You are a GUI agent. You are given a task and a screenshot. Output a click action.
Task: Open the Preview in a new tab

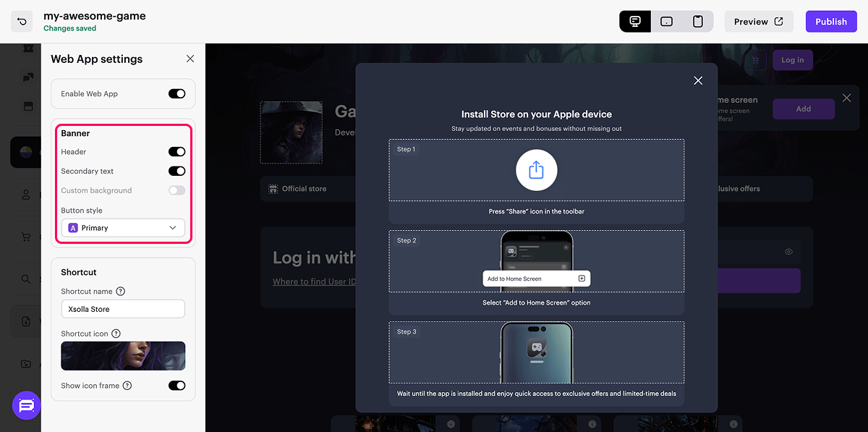[759, 21]
